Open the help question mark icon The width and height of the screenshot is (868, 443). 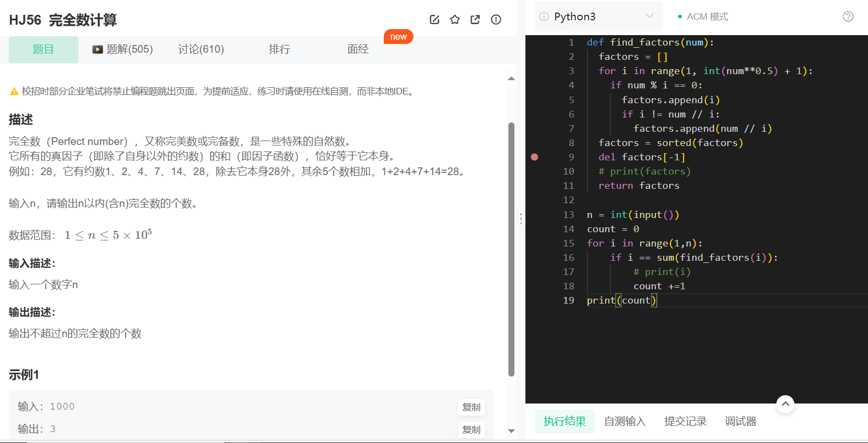coord(848,16)
